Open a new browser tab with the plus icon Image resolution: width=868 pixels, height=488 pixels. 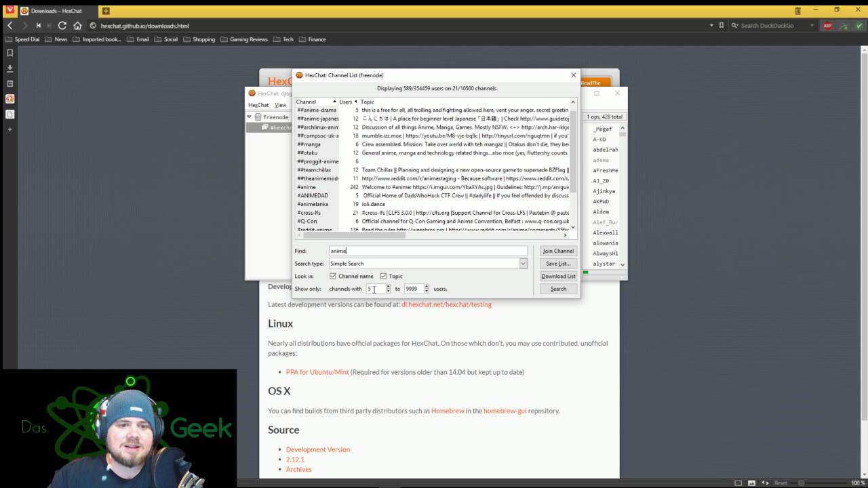(x=106, y=11)
